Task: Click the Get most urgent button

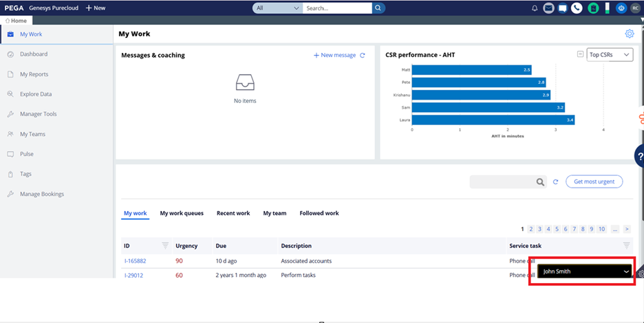Action: 594,181
